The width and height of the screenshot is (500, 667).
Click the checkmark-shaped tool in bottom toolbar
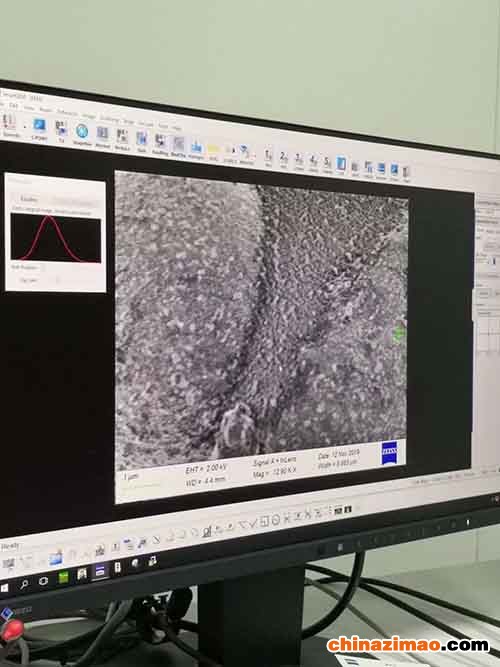(x=252, y=524)
